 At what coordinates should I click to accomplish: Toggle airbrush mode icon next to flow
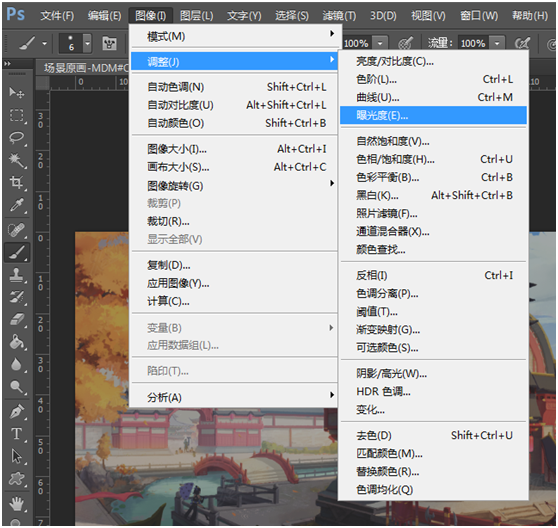[x=522, y=43]
